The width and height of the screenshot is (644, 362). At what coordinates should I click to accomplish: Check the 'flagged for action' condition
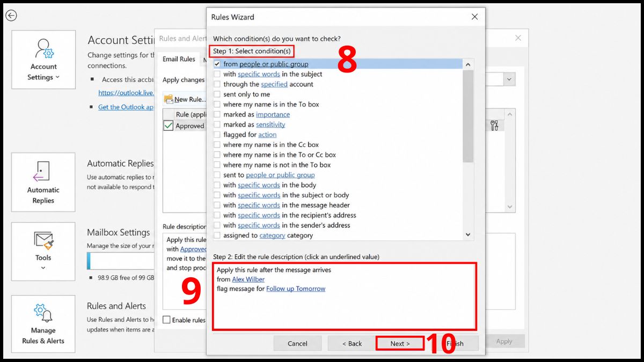coord(217,135)
